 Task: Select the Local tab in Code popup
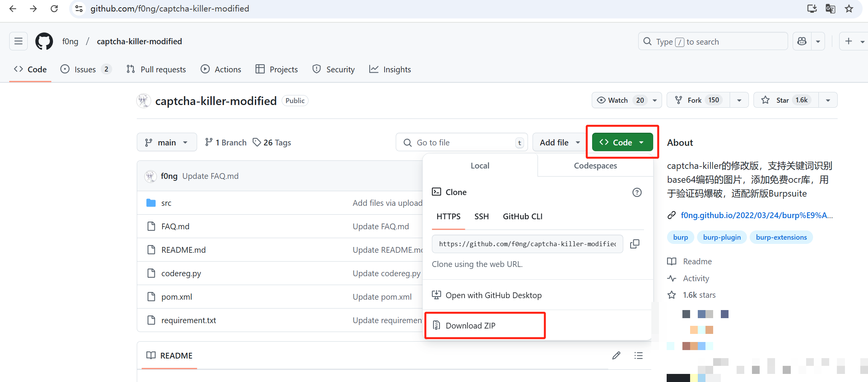(x=480, y=166)
